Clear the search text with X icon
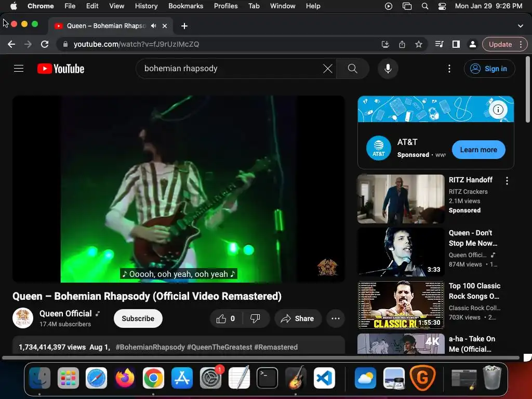 (327, 69)
